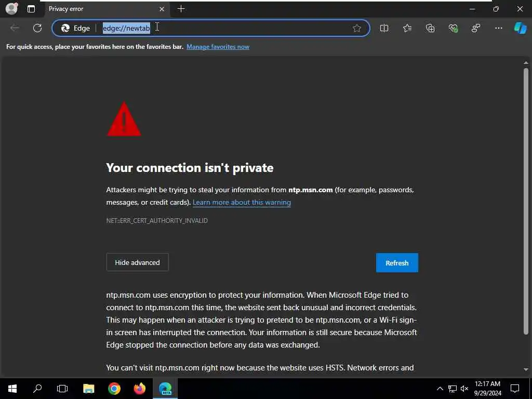This screenshot has height=399, width=532.
Task: Go back using the back arrow
Action: 15,28
